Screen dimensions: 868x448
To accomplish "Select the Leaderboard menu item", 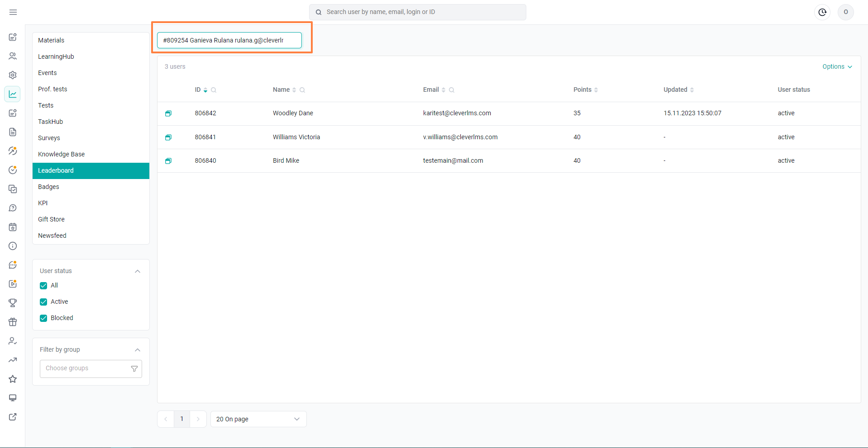I will pyautogui.click(x=91, y=171).
